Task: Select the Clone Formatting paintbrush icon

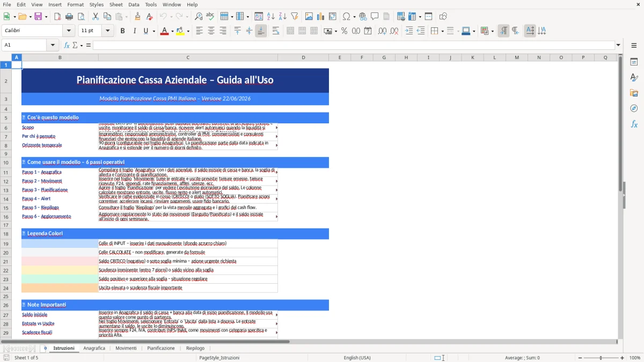Action: pyautogui.click(x=137, y=17)
